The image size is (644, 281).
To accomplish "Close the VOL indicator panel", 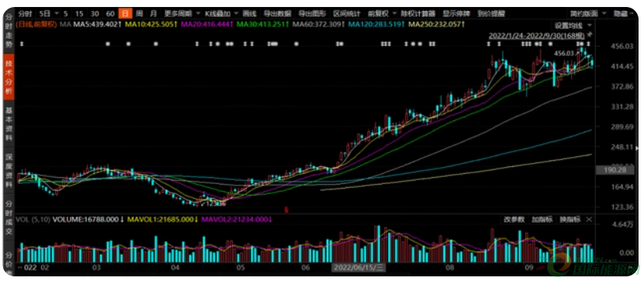I will [x=589, y=220].
